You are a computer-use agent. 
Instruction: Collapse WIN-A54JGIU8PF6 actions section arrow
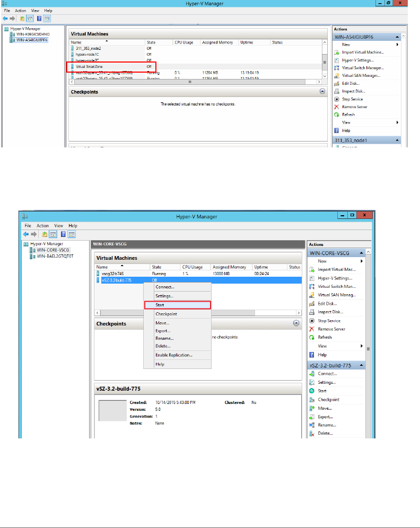pos(397,37)
